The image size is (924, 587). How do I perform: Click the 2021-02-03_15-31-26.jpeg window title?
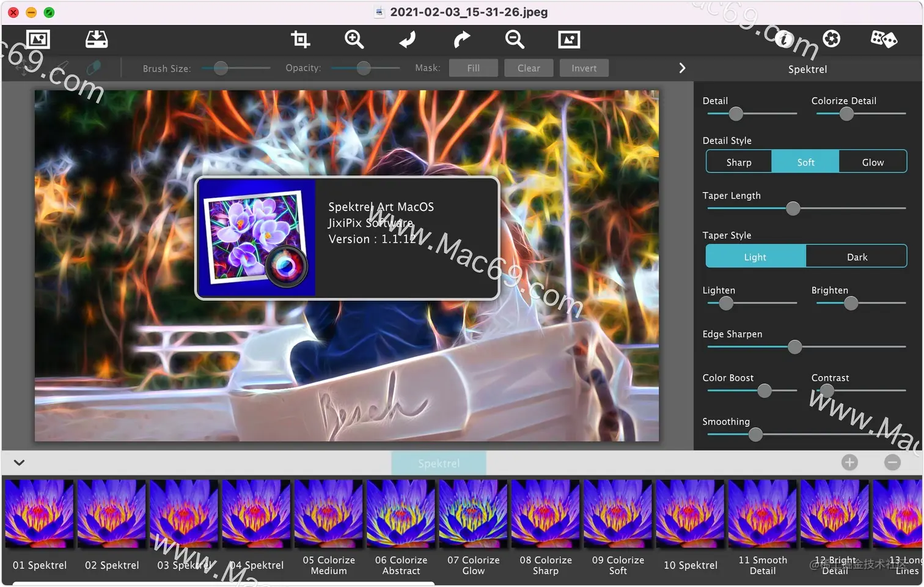469,12
